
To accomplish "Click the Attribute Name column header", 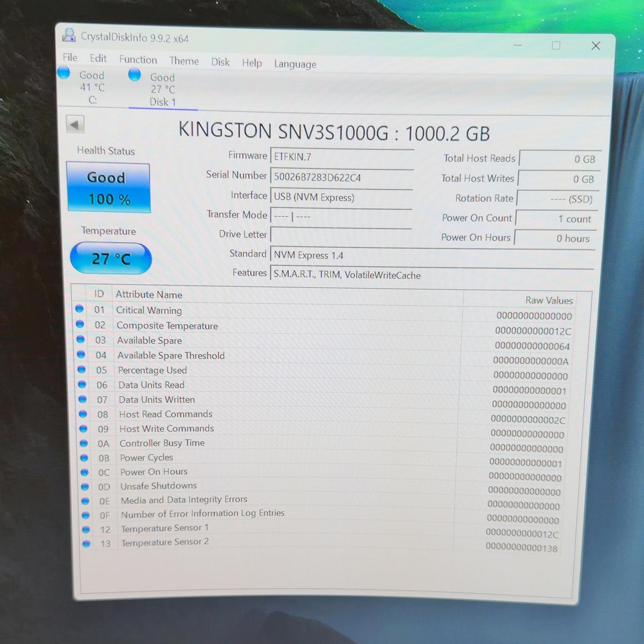I will coord(149,295).
